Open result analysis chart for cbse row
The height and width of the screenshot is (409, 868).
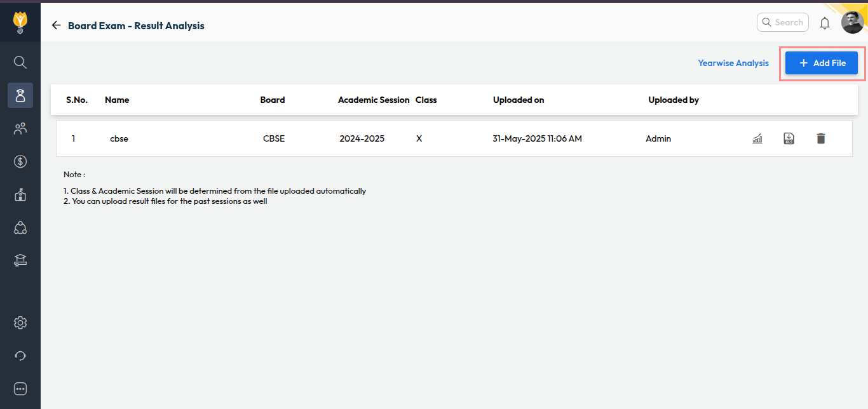pyautogui.click(x=757, y=138)
